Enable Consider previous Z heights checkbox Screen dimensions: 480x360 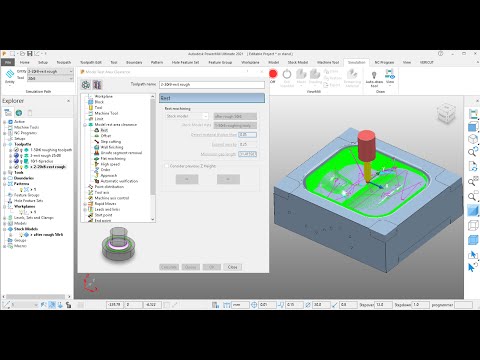[x=167, y=166]
